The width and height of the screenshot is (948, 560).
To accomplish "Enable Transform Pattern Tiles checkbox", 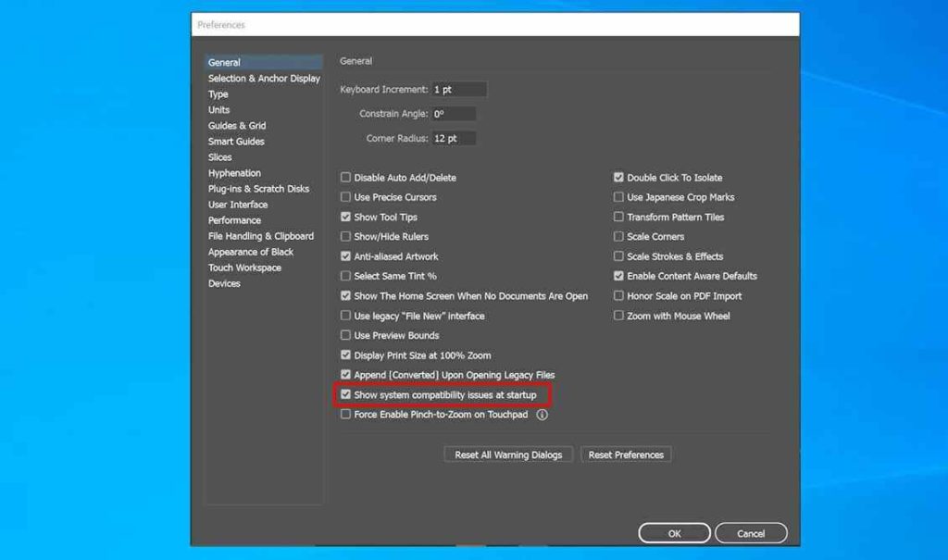I will (617, 217).
